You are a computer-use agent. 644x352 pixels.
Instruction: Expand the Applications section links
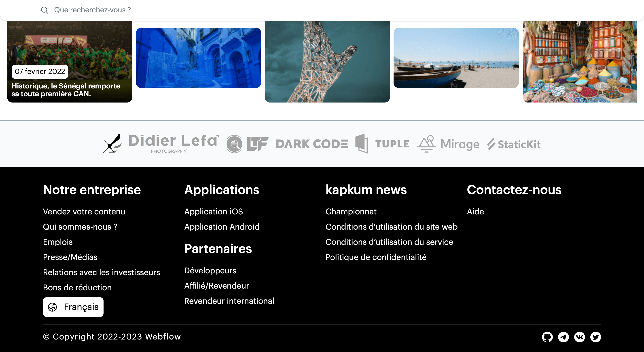[x=222, y=189]
